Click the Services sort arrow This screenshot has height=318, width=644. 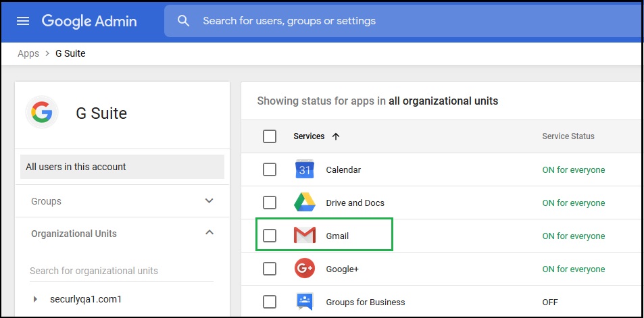click(x=336, y=136)
